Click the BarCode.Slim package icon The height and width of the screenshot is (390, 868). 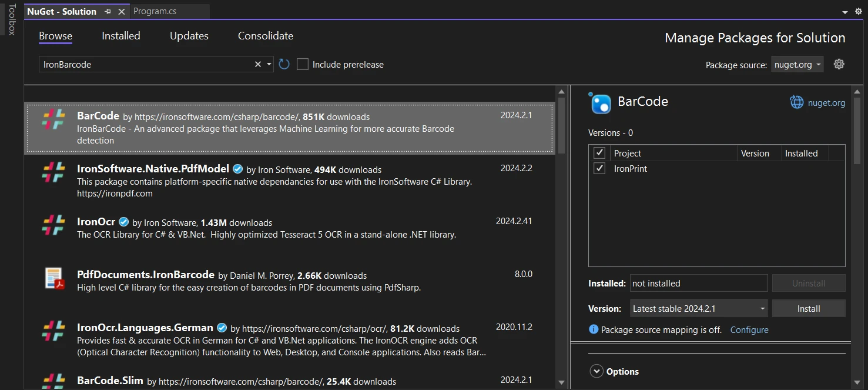click(x=53, y=381)
